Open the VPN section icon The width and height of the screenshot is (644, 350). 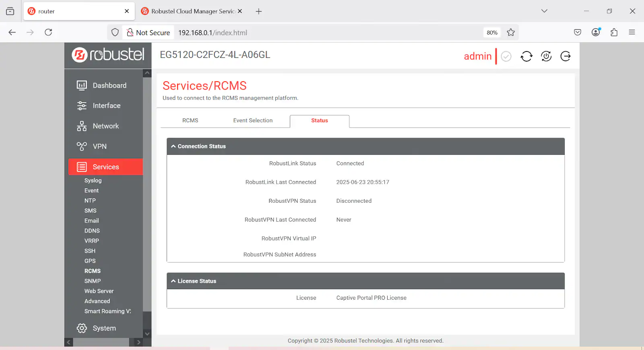tap(82, 146)
